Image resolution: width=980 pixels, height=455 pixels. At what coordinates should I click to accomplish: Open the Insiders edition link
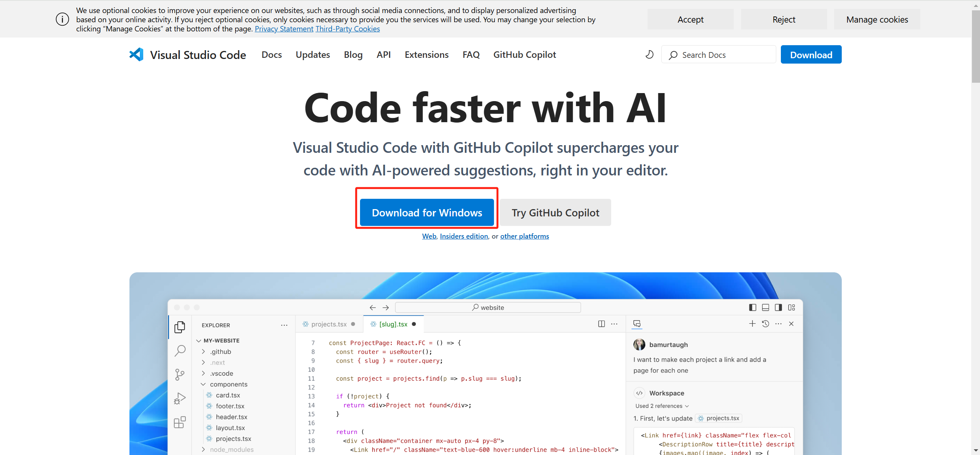click(x=464, y=236)
